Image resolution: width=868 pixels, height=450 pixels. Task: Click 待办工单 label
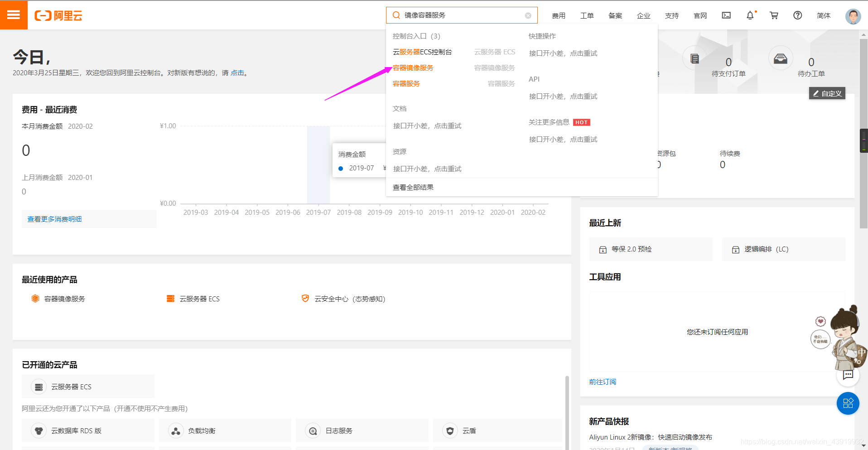pos(811,74)
